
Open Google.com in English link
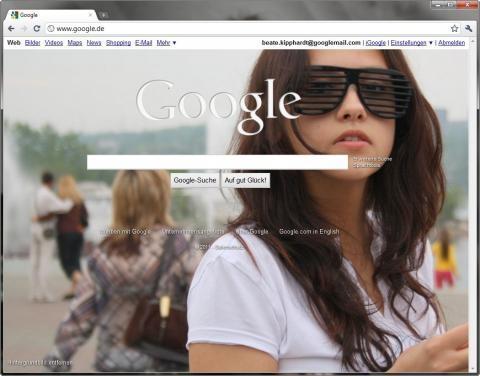(x=309, y=231)
